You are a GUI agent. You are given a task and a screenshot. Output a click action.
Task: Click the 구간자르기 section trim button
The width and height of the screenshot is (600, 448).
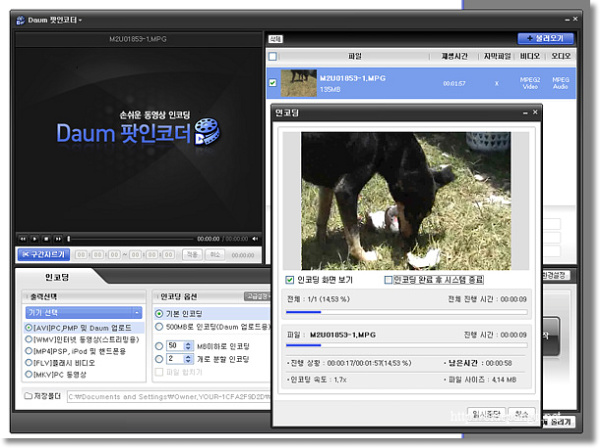coord(44,254)
